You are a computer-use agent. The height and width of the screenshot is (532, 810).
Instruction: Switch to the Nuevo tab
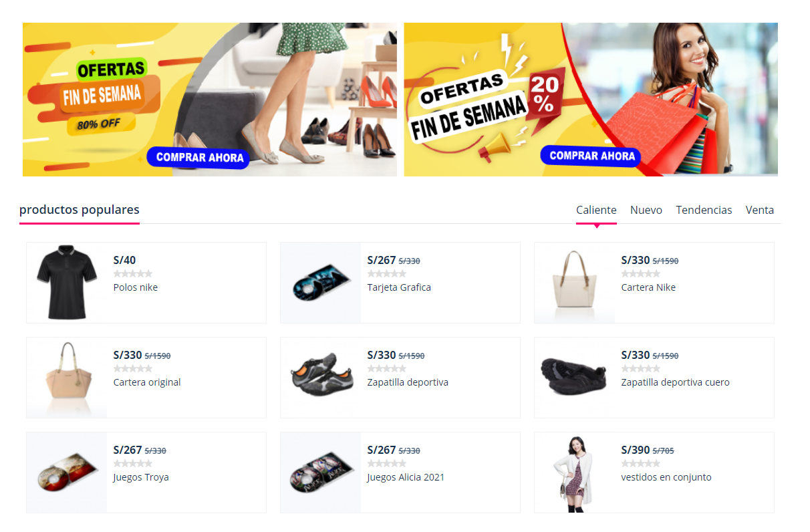pos(646,210)
